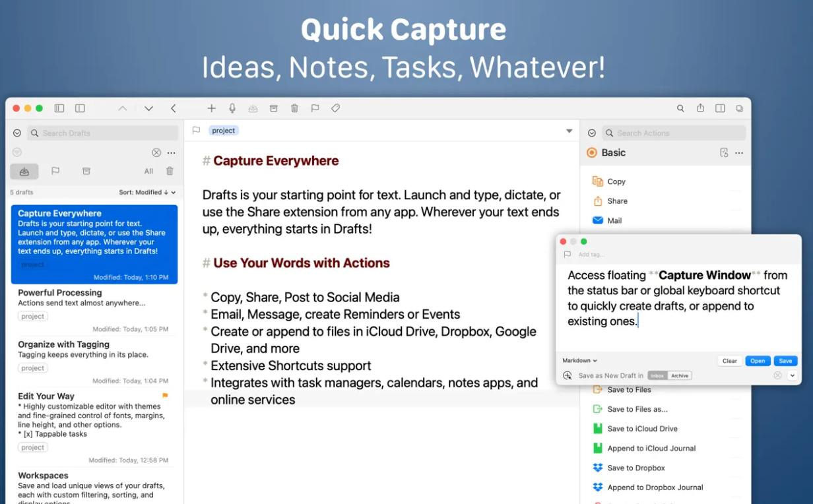Open manage icon next to Basic group ellipsis
This screenshot has height=504, width=813.
725,152
